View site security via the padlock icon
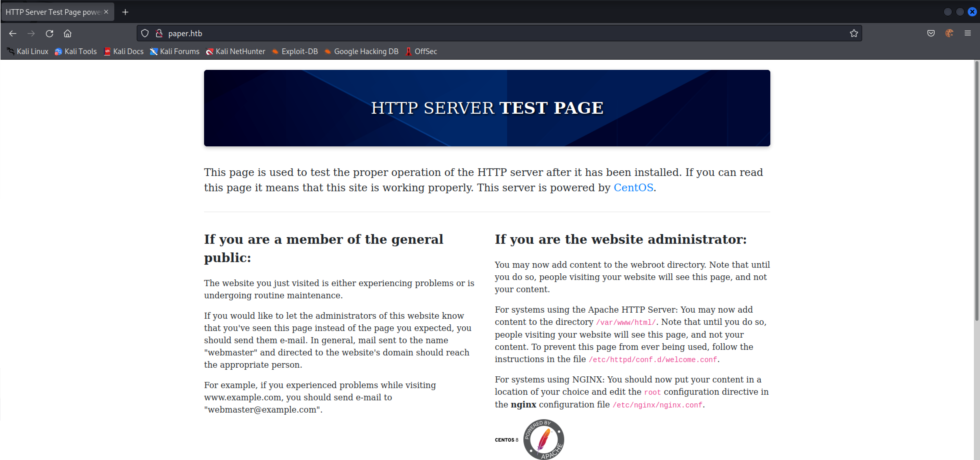This screenshot has width=980, height=460. [x=159, y=33]
